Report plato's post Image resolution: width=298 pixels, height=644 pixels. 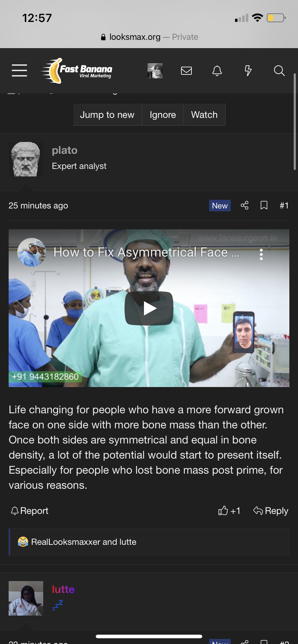tap(30, 511)
